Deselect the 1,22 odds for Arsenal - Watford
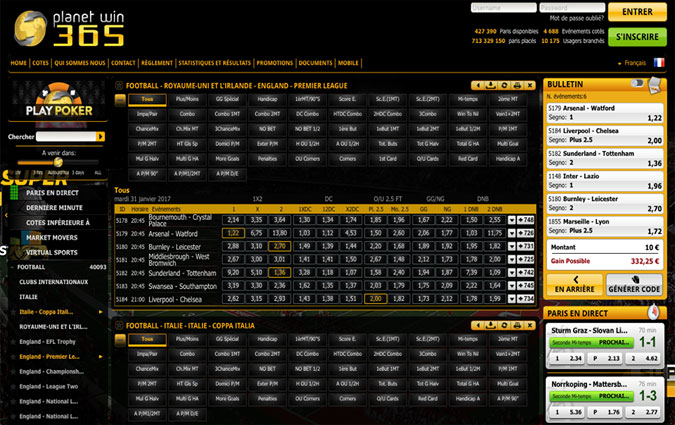675x425 pixels. click(x=233, y=233)
